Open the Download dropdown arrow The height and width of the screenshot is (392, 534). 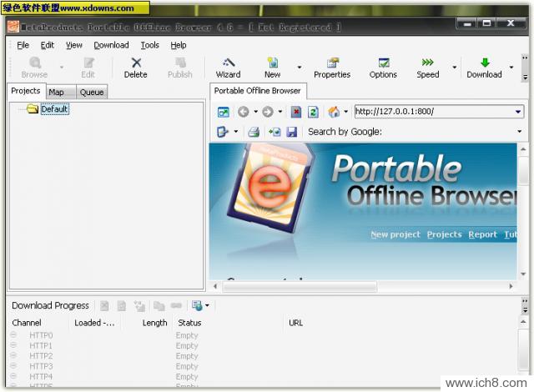click(511, 67)
